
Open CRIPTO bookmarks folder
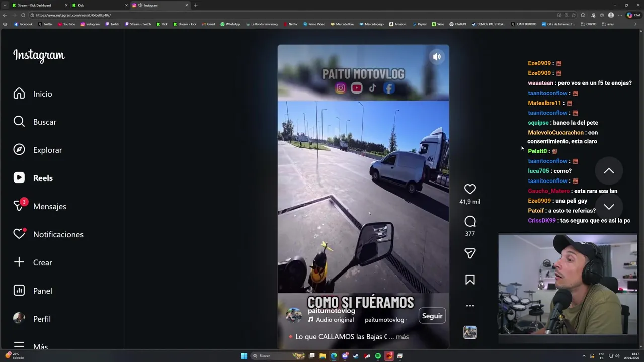click(588, 24)
